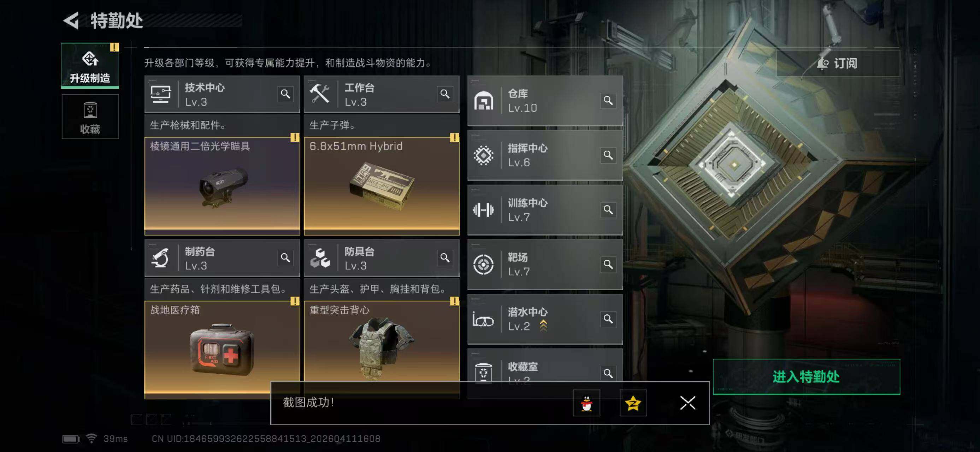Viewport: 980px width, 452px height.
Task: Select the 棱镜通用二倍光学瞄具 item card
Action: point(222,185)
